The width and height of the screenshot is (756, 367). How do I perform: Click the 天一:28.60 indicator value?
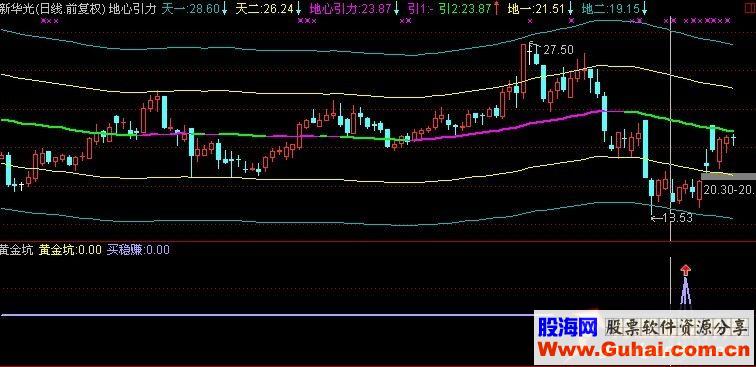click(190, 8)
